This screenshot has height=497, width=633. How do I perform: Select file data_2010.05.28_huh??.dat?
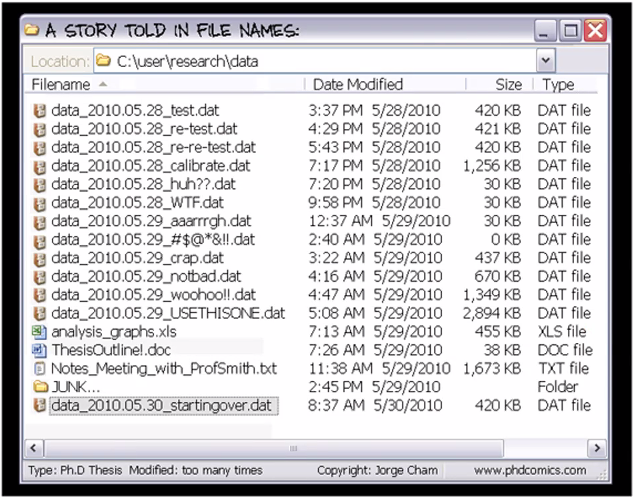(143, 185)
